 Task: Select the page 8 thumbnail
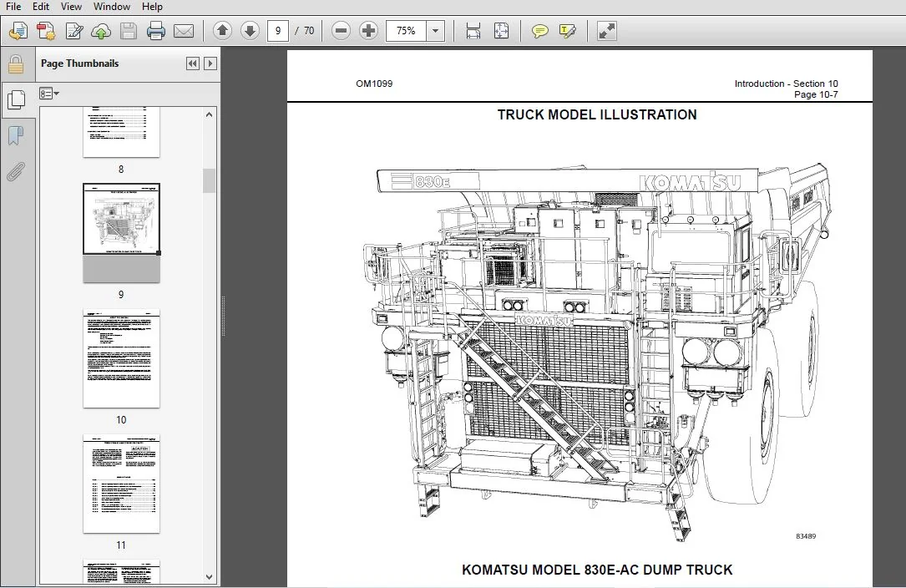121,131
